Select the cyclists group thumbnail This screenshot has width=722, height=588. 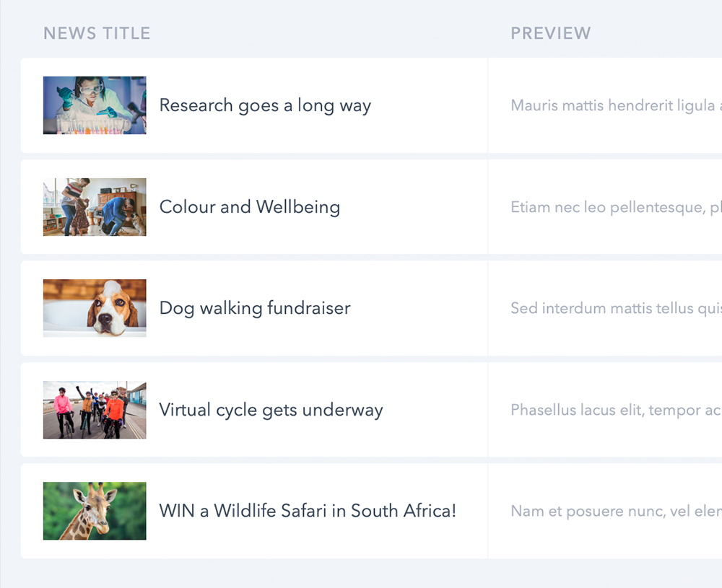[95, 410]
